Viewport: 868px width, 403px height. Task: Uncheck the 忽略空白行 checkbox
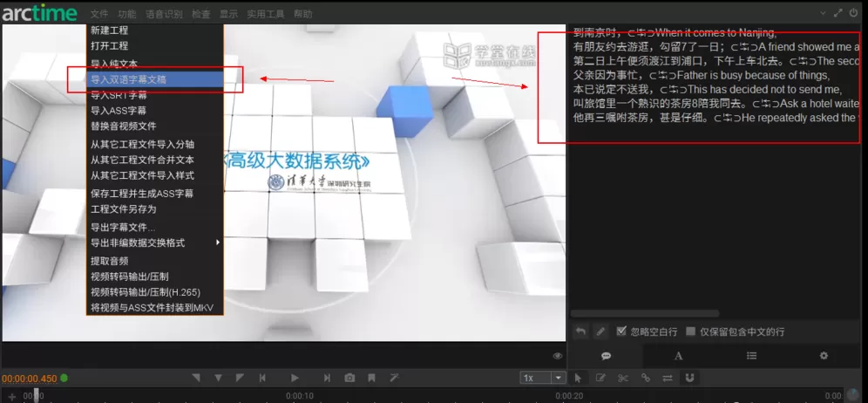pos(621,331)
